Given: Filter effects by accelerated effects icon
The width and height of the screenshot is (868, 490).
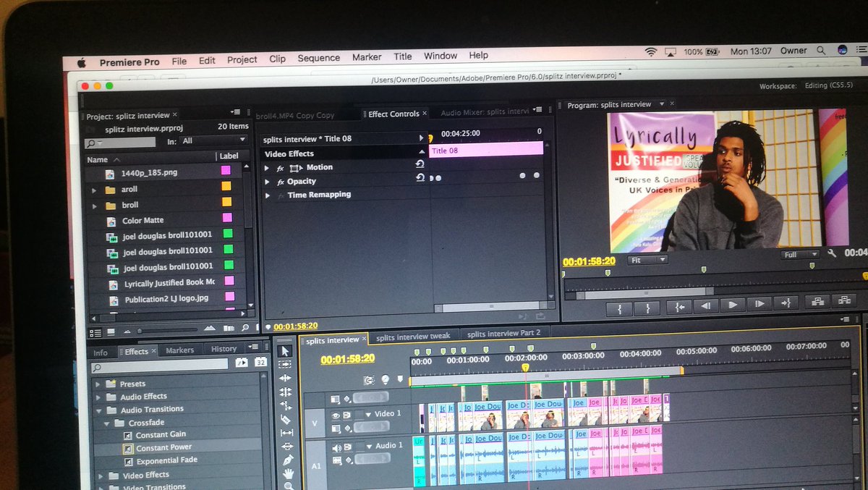Looking at the screenshot, I should tap(242, 363).
